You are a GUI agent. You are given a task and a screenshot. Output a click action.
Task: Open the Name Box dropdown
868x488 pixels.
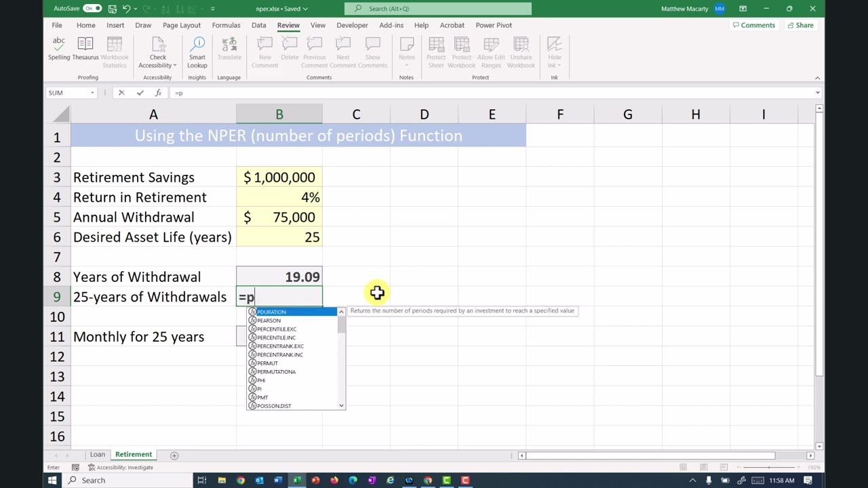92,93
